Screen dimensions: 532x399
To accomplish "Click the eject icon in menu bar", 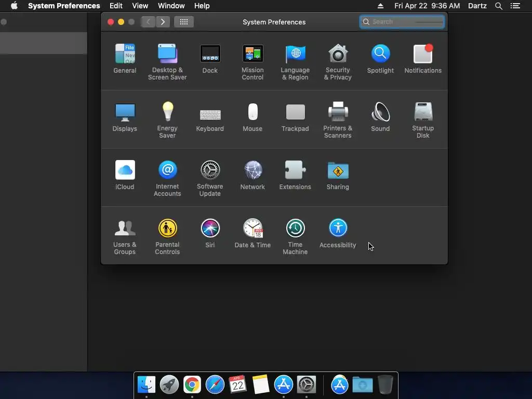I will 380,6.
